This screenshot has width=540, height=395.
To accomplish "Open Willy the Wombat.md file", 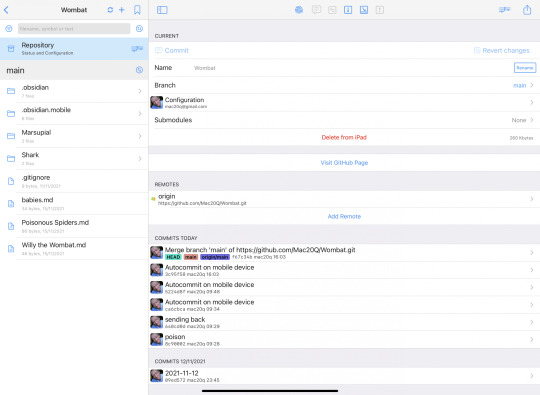I will coord(74,248).
